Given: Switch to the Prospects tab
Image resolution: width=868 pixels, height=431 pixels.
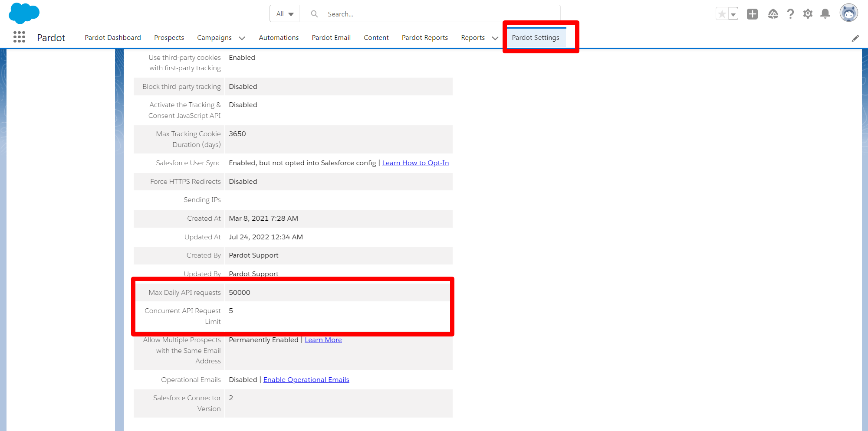Looking at the screenshot, I should 169,38.
